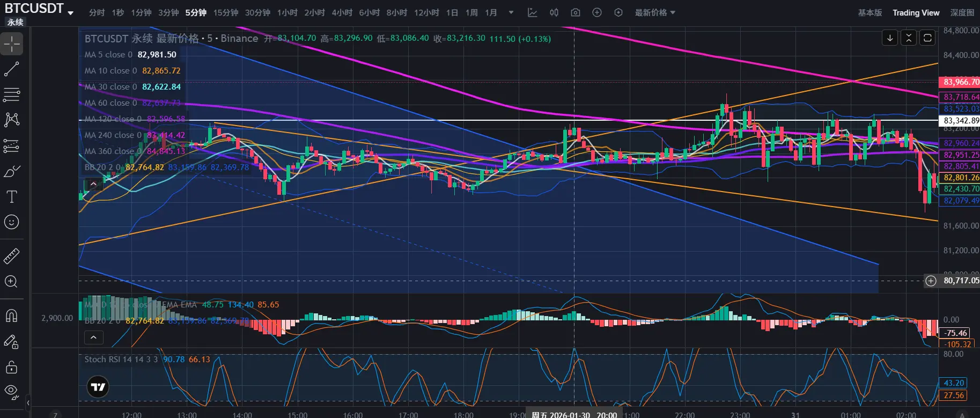Switch to the 1日 interval
This screenshot has width=980, height=418.
click(x=452, y=12)
